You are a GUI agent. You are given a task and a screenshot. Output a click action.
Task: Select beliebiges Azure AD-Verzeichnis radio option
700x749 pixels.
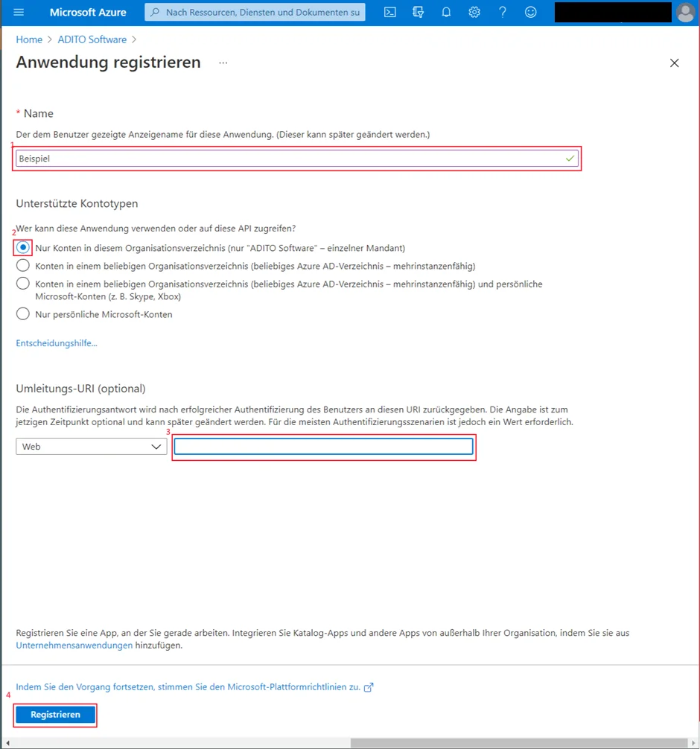(22, 266)
